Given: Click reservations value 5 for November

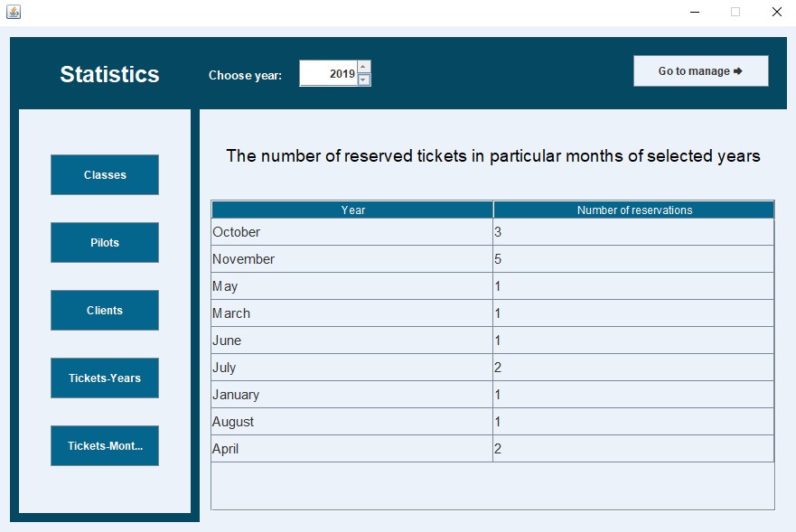Looking at the screenshot, I should click(x=633, y=259).
